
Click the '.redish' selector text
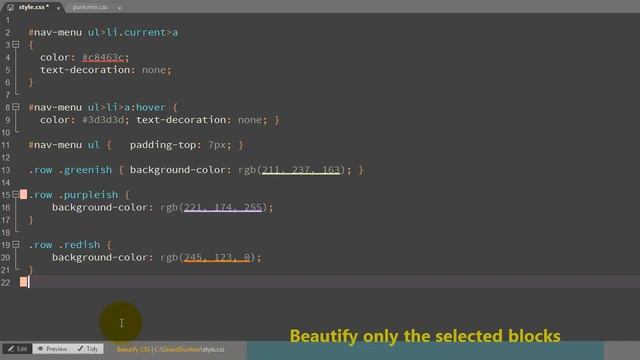click(79, 244)
